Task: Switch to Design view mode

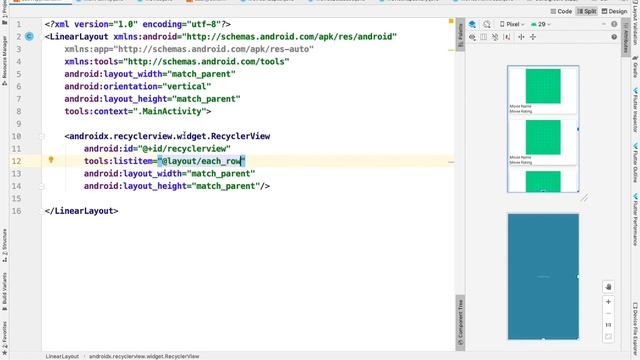Action: click(614, 11)
